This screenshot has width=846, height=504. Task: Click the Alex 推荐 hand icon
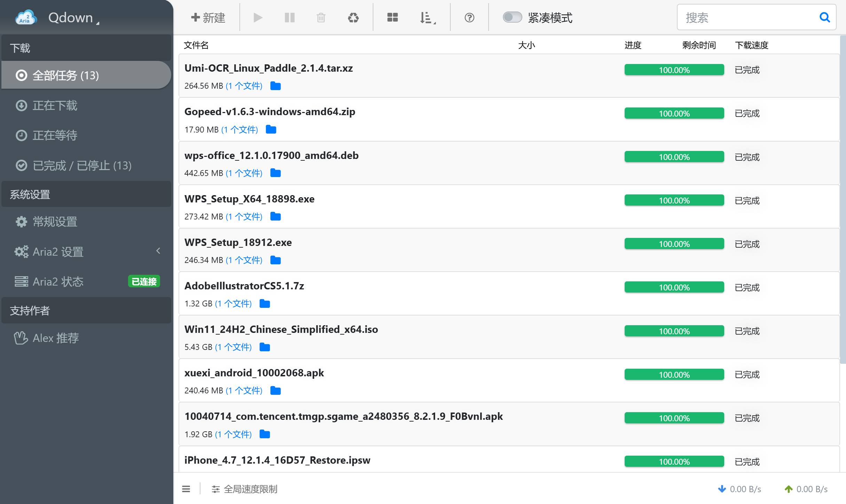tap(21, 338)
